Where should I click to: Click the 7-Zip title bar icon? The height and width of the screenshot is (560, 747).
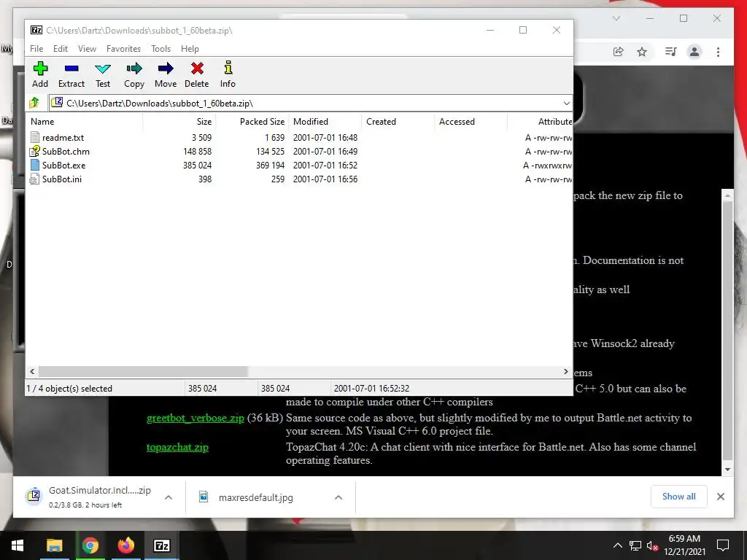tap(36, 30)
